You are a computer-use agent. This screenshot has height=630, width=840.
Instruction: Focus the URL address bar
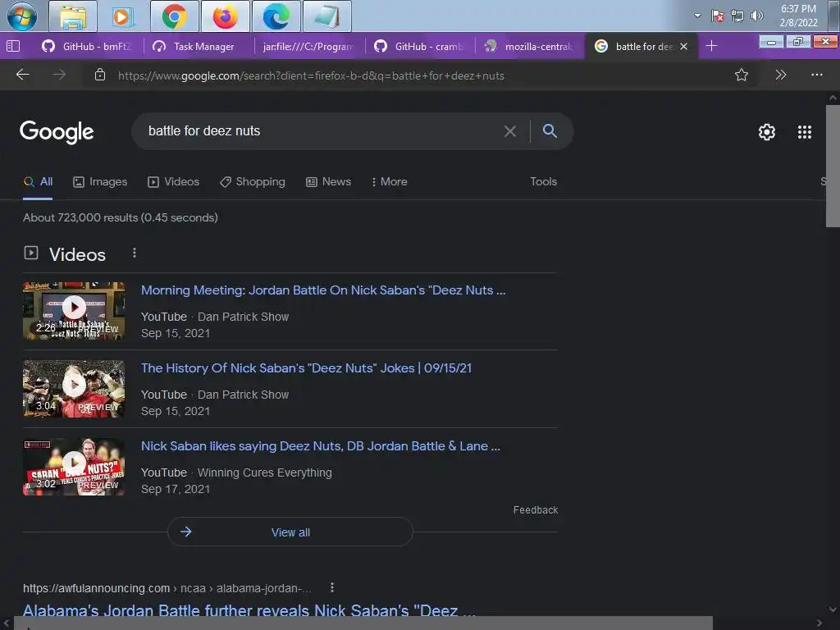[418, 75]
